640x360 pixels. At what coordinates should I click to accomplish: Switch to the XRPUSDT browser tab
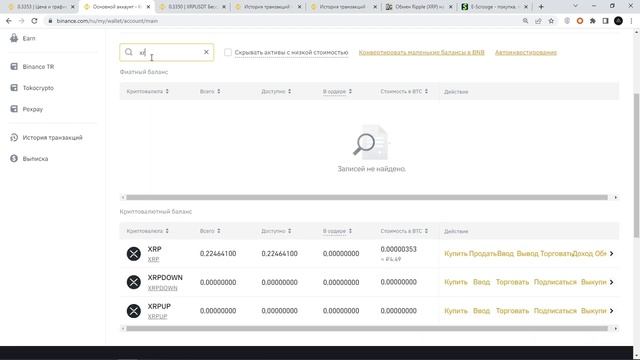(192, 7)
